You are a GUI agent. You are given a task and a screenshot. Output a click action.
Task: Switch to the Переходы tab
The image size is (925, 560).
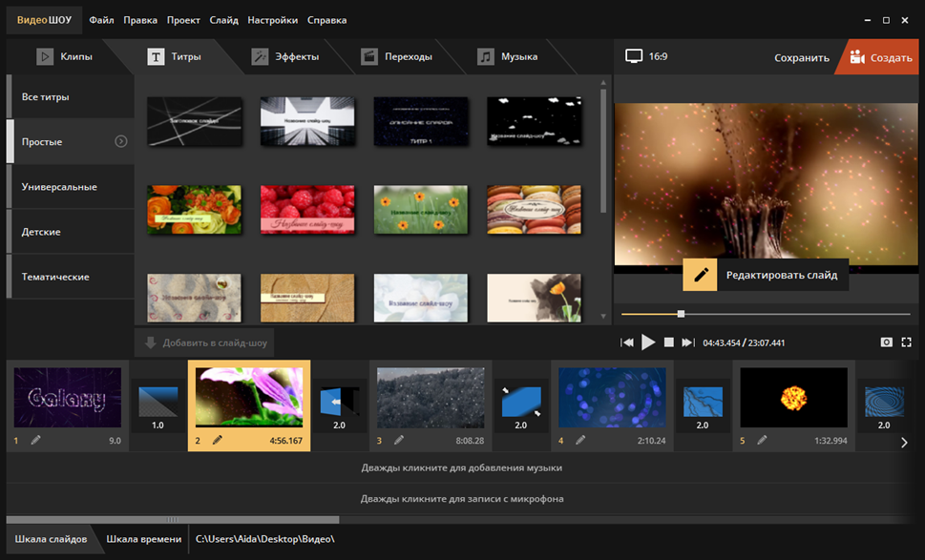pyautogui.click(x=396, y=56)
